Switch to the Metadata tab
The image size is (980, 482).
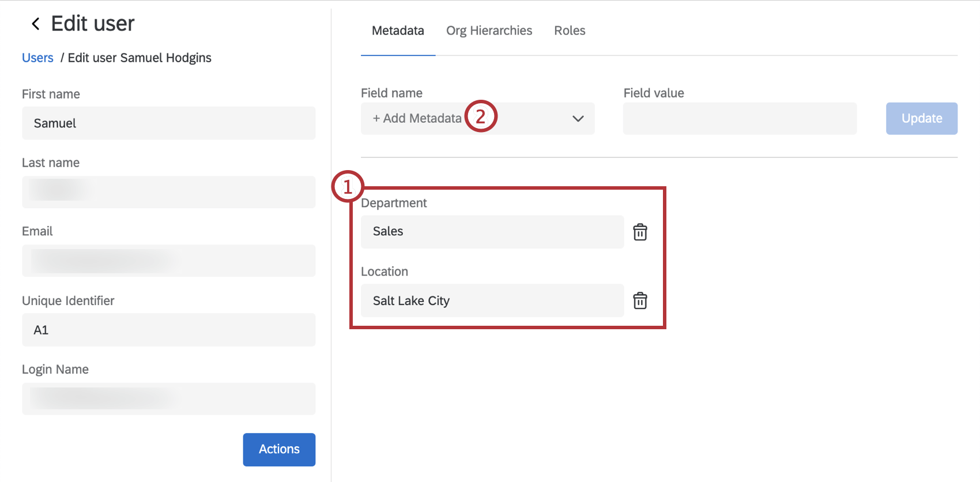[398, 31]
